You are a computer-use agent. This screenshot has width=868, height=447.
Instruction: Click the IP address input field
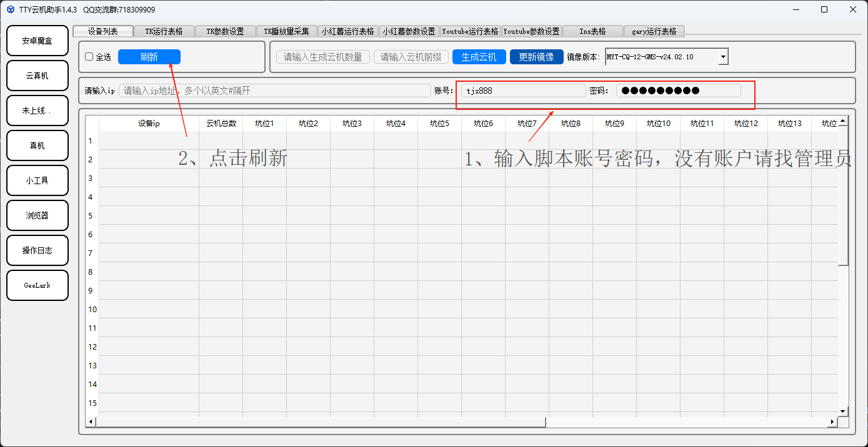(274, 91)
